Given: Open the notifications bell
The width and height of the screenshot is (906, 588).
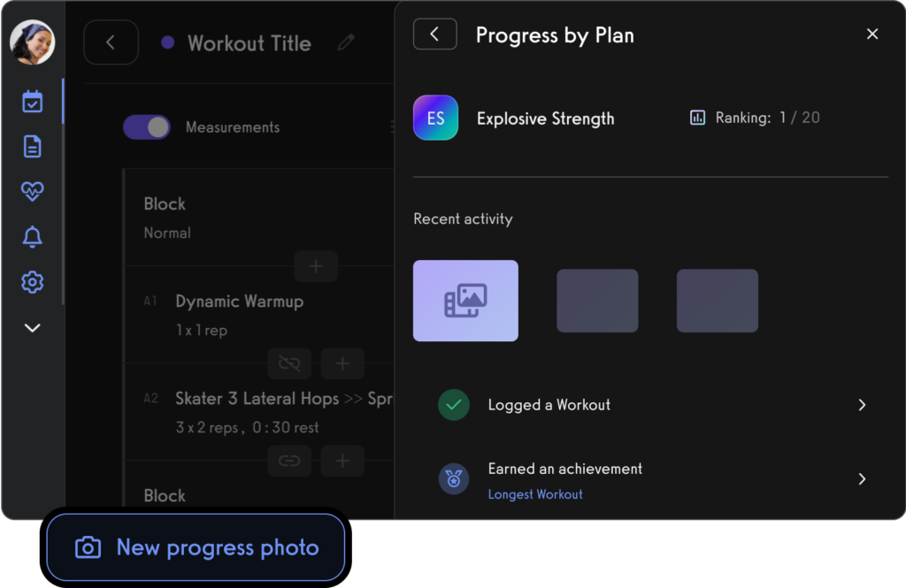Looking at the screenshot, I should (x=32, y=236).
